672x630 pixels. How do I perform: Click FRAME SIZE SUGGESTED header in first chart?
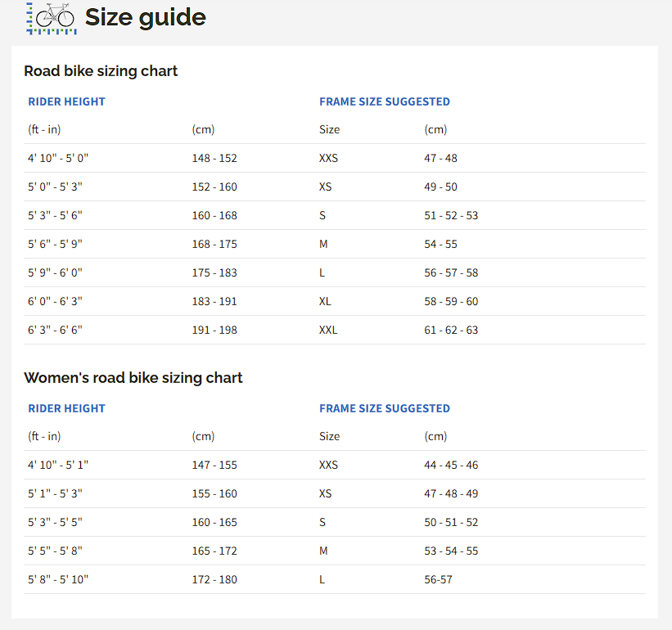384,102
